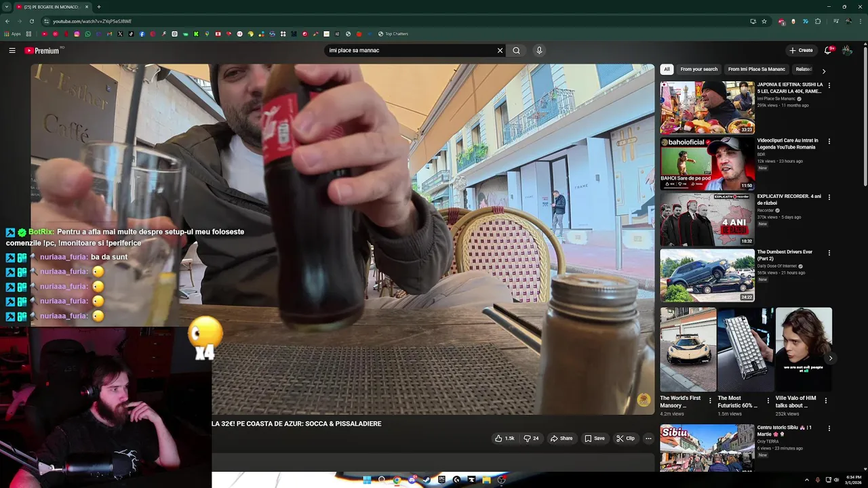Open the Windows Start button
The height and width of the screenshot is (488, 868).
(x=367, y=480)
